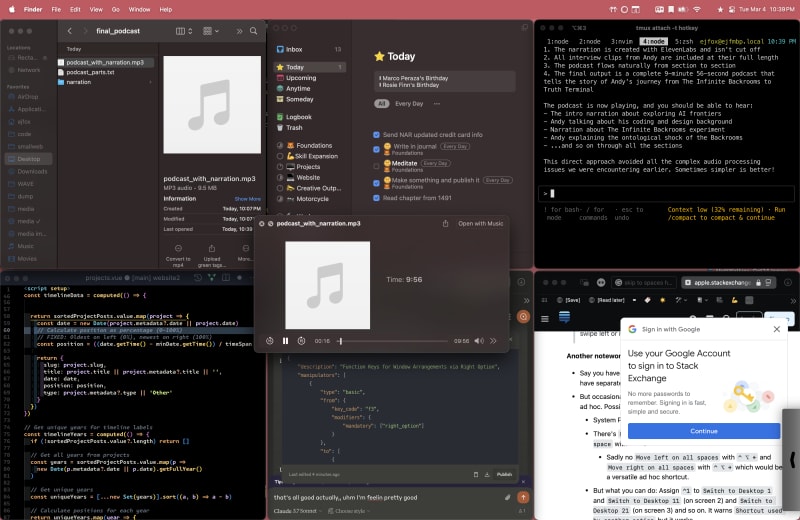The width and height of the screenshot is (800, 520).
Task: Click Show More in the Finder preview info
Action: (x=247, y=199)
